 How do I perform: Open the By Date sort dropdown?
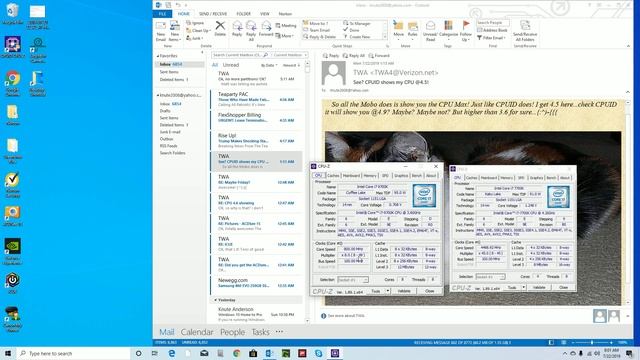[269, 65]
